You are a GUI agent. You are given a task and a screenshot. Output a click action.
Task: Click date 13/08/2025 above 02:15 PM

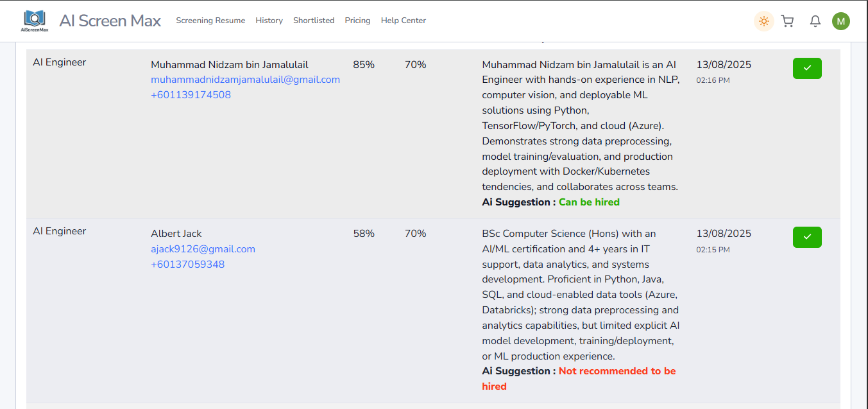point(724,234)
